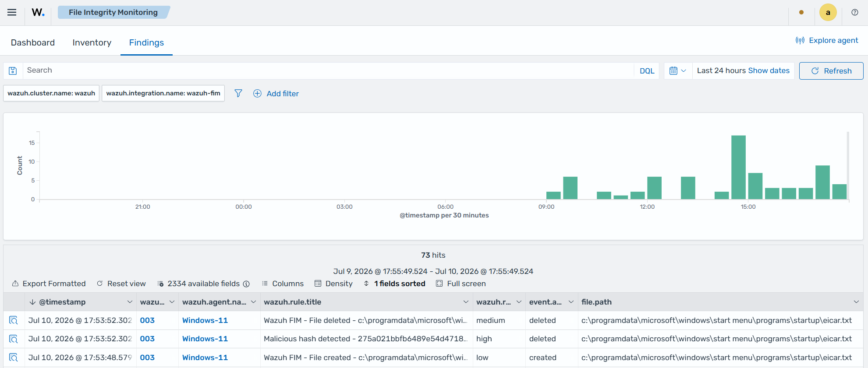This screenshot has height=368, width=868.
Task: Open the user avatar 'a' menu
Action: [x=828, y=12]
